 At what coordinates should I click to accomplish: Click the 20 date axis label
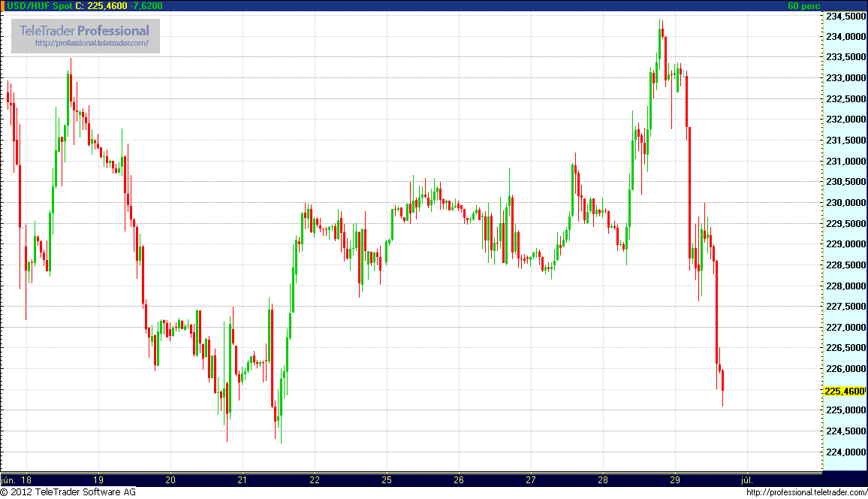170,480
